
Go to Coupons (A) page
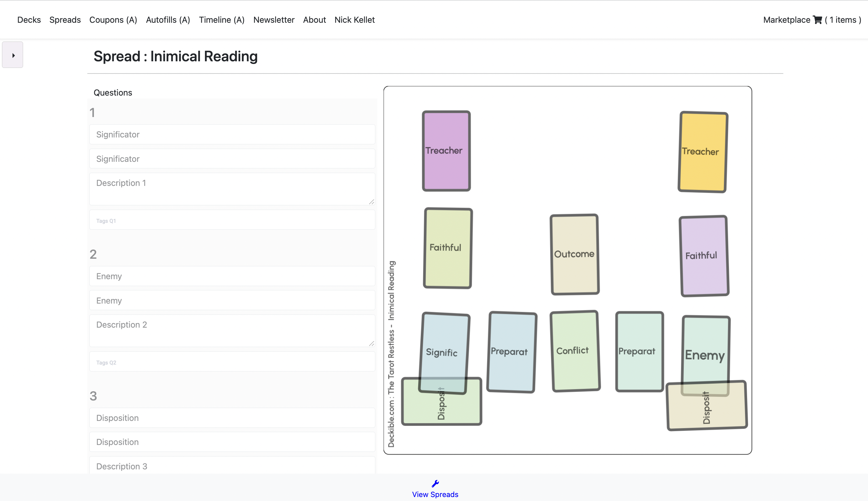[113, 20]
